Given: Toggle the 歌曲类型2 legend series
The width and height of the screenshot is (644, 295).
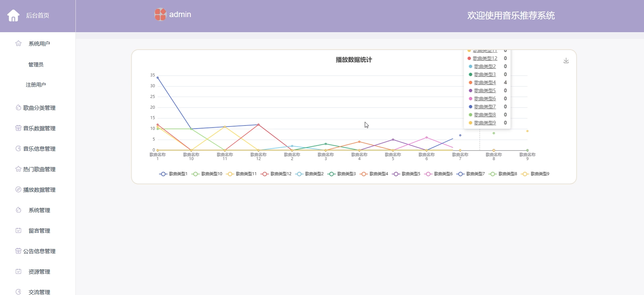Looking at the screenshot, I should pos(309,174).
